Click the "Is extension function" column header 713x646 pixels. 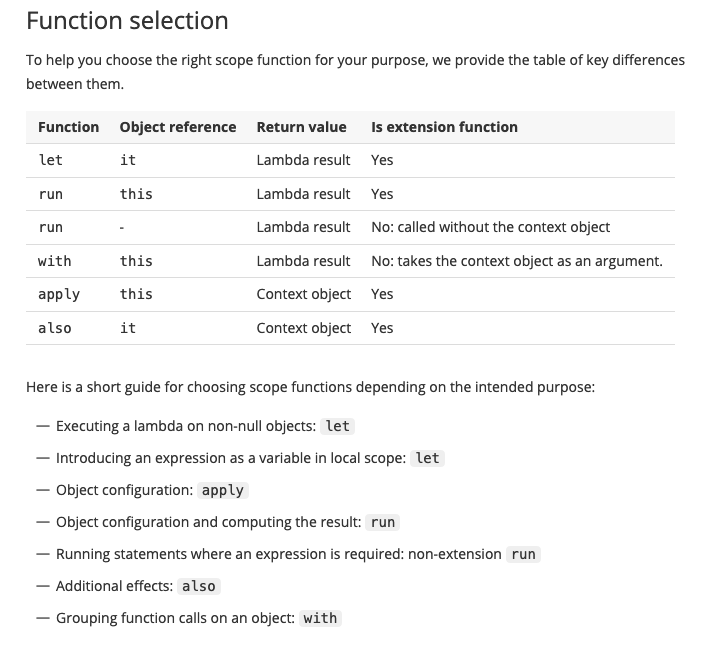tap(444, 127)
